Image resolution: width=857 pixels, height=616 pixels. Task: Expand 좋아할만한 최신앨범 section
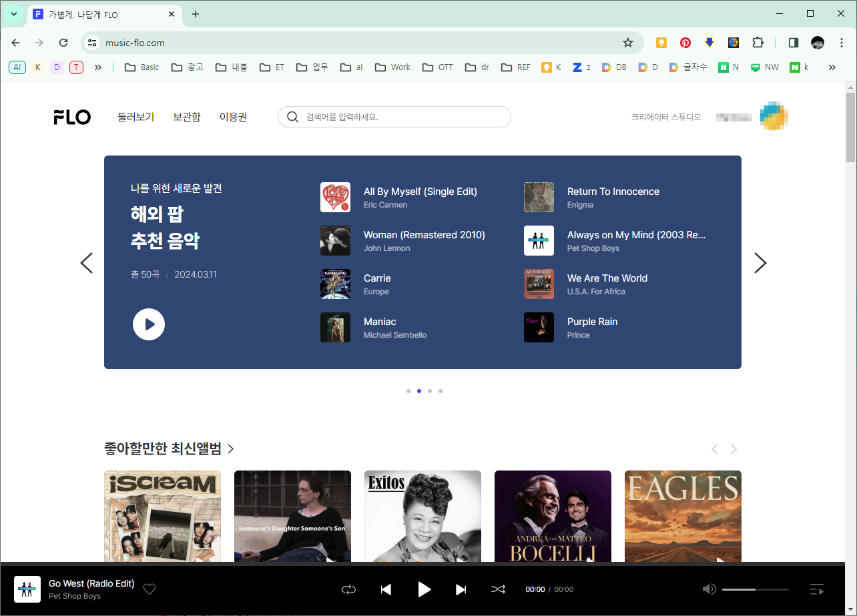pos(170,448)
